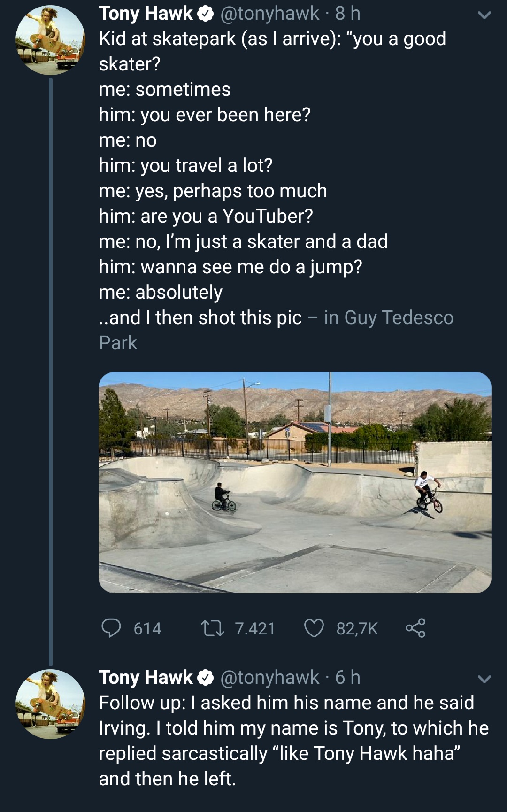Viewport: 507px width, 812px height.
Task: Click the verified badge in the 8 h tweet
Action: point(205,14)
